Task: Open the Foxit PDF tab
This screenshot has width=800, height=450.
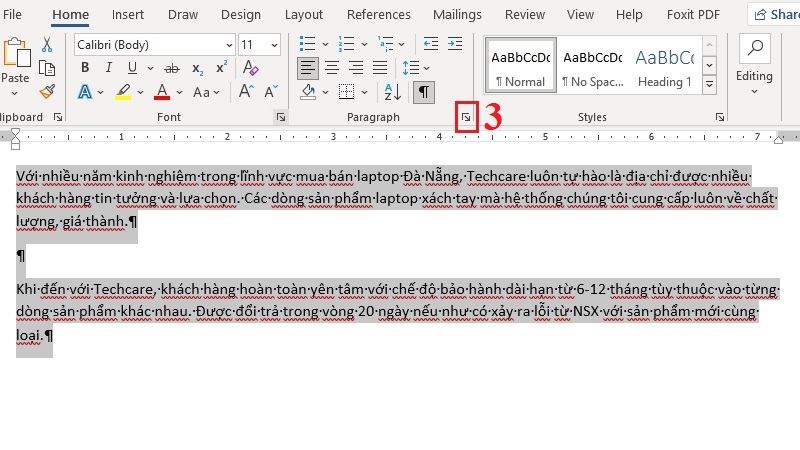Action: (x=693, y=14)
